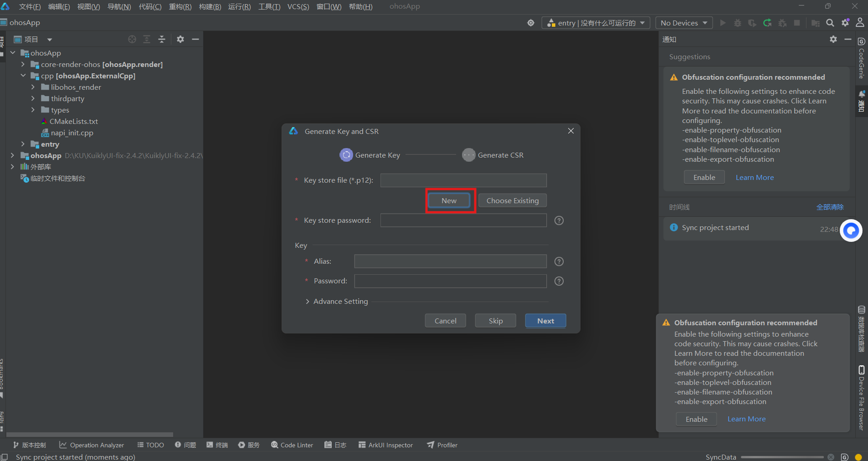Click the Search Everywhere magnifier icon

click(830, 23)
